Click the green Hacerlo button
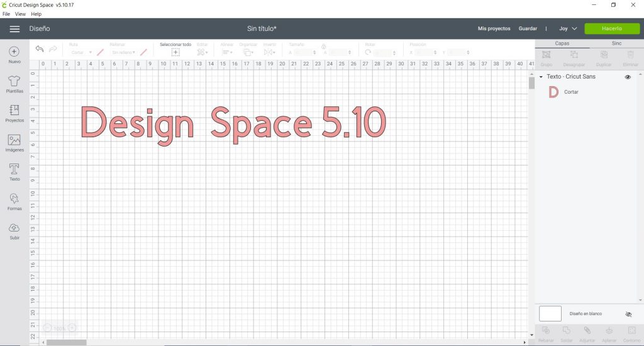The height and width of the screenshot is (346, 644). point(612,29)
